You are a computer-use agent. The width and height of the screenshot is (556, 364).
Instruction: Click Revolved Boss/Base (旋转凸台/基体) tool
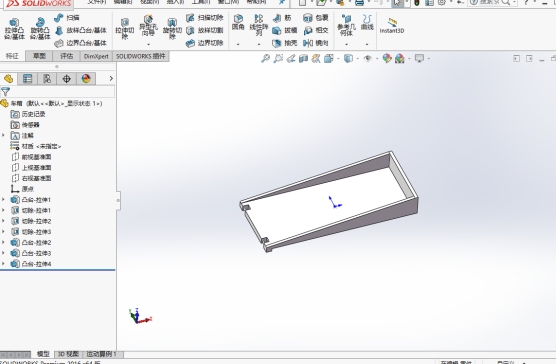click(x=40, y=29)
